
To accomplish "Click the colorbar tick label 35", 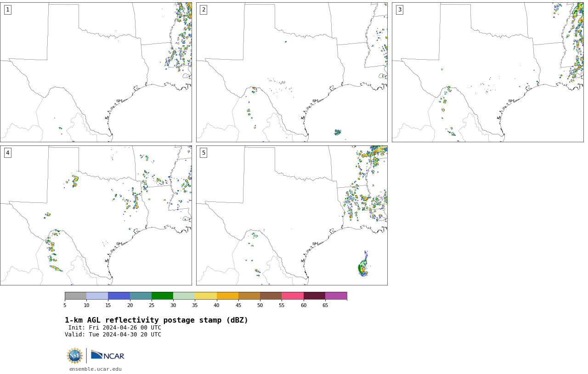I will 195,305.
